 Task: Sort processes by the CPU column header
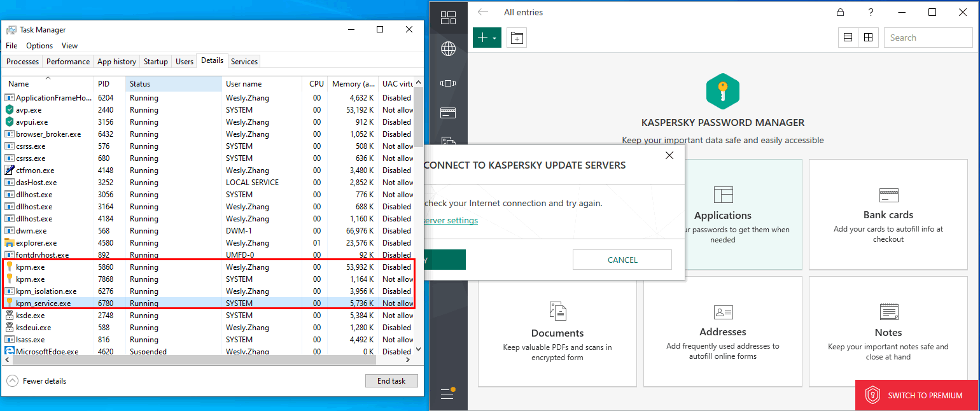pyautogui.click(x=315, y=83)
